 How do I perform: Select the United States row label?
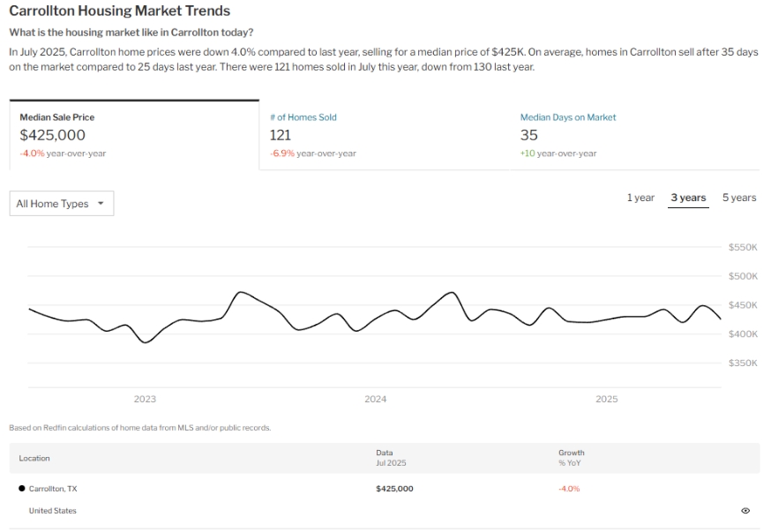(53, 511)
